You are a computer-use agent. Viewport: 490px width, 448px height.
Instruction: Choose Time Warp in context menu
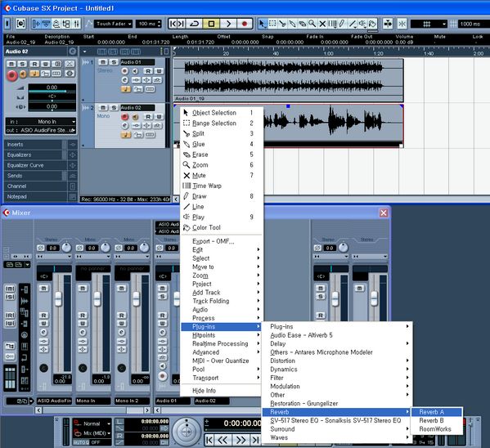pos(221,186)
